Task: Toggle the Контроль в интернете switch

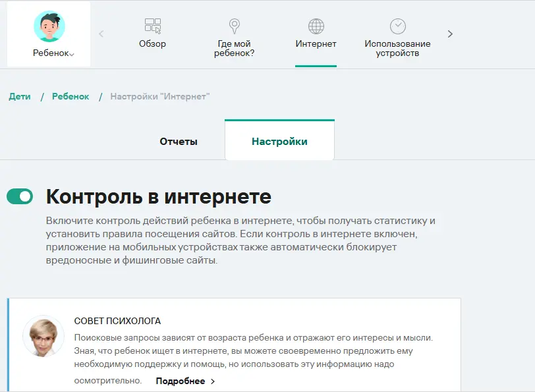Action: point(20,196)
